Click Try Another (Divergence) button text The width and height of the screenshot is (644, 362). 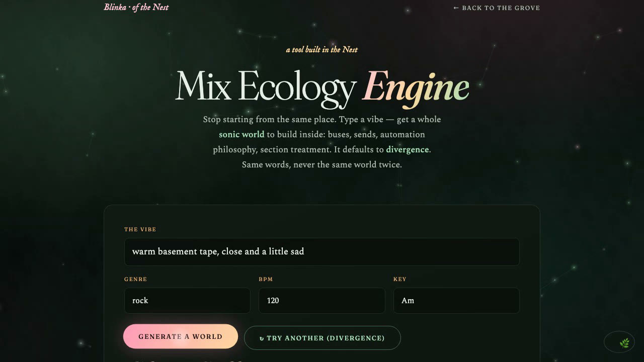[x=326, y=338]
